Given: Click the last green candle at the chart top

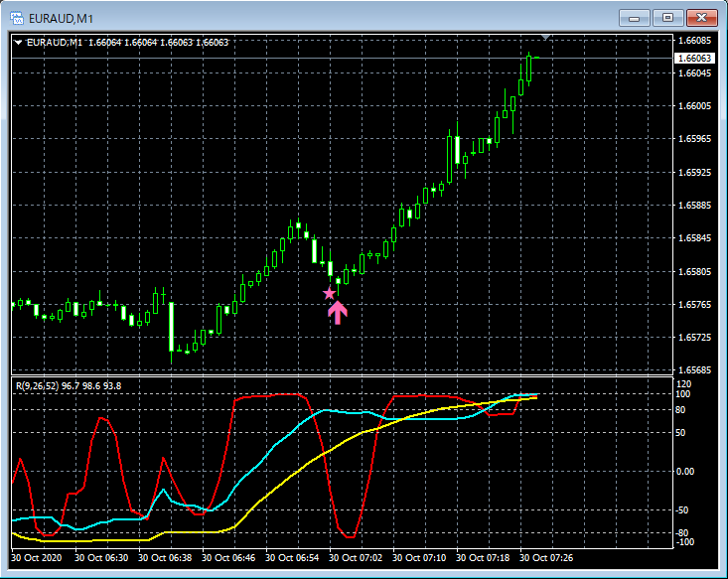Looking at the screenshot, I should 528,69.
